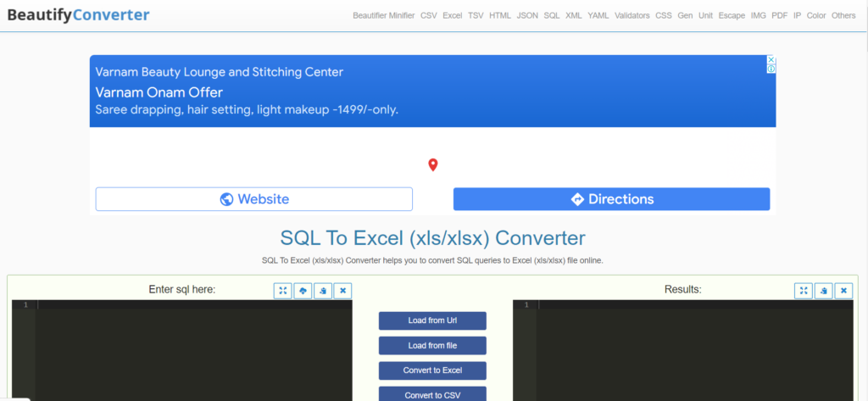Open the IMG menu
The width and height of the screenshot is (868, 401).
759,15
